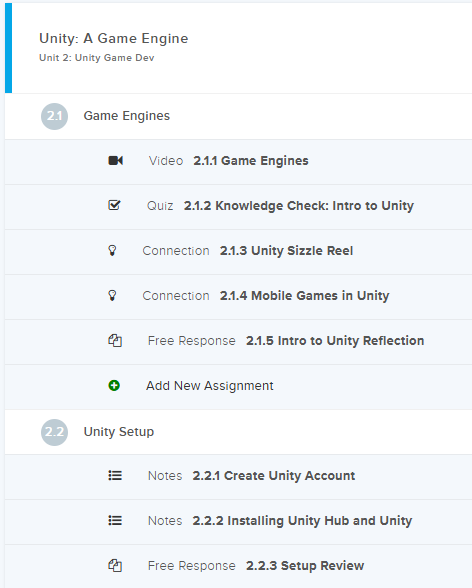Click the video camera icon for 2.1.1

pyautogui.click(x=115, y=160)
